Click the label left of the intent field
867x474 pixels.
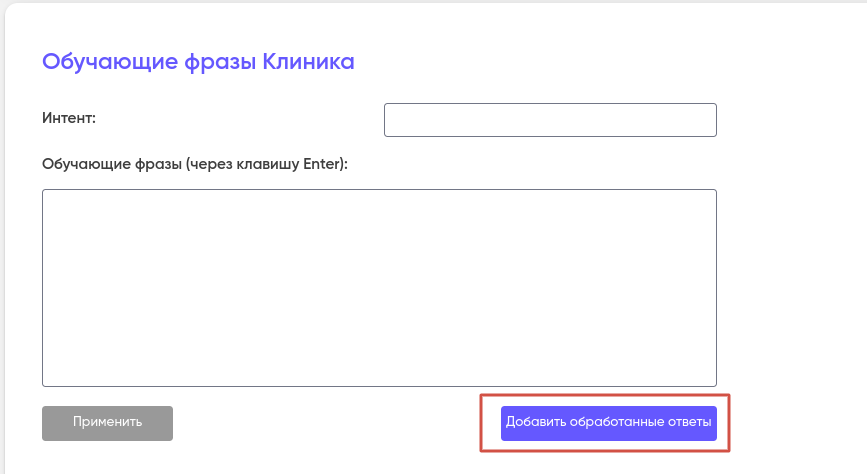[69, 118]
